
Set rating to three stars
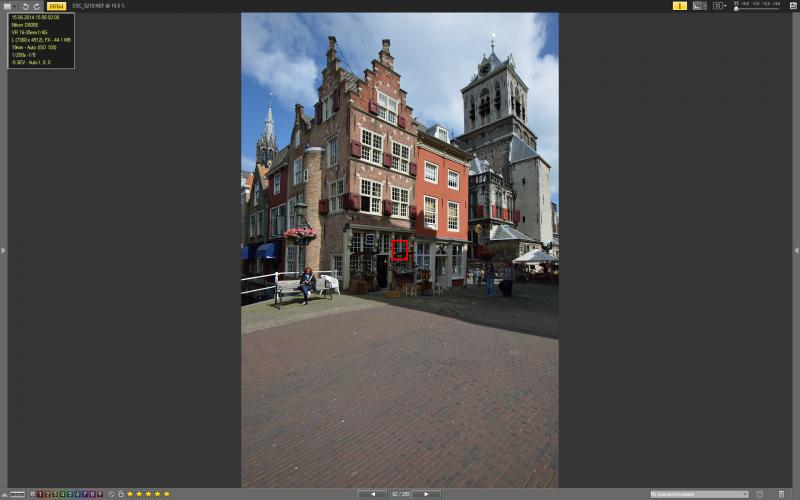pos(148,494)
